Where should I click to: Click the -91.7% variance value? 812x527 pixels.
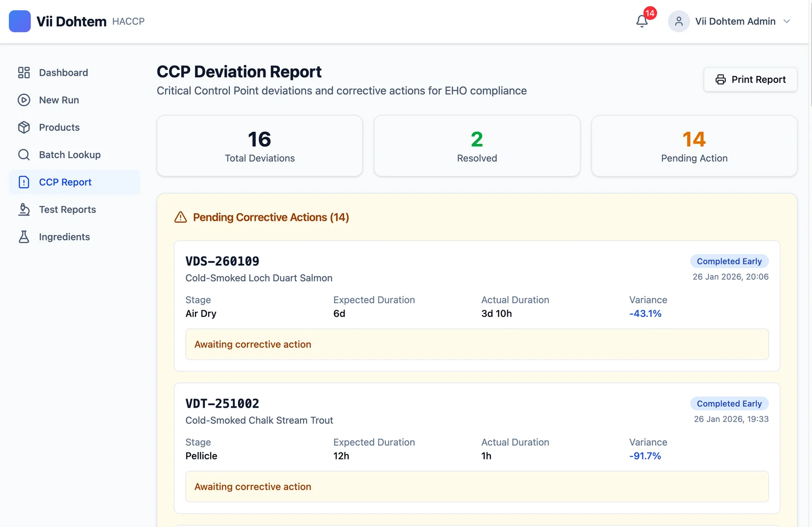[645, 456]
